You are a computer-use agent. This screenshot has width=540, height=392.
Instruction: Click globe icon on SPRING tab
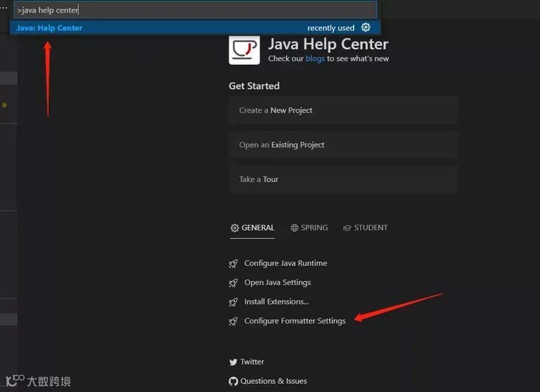pyautogui.click(x=294, y=228)
